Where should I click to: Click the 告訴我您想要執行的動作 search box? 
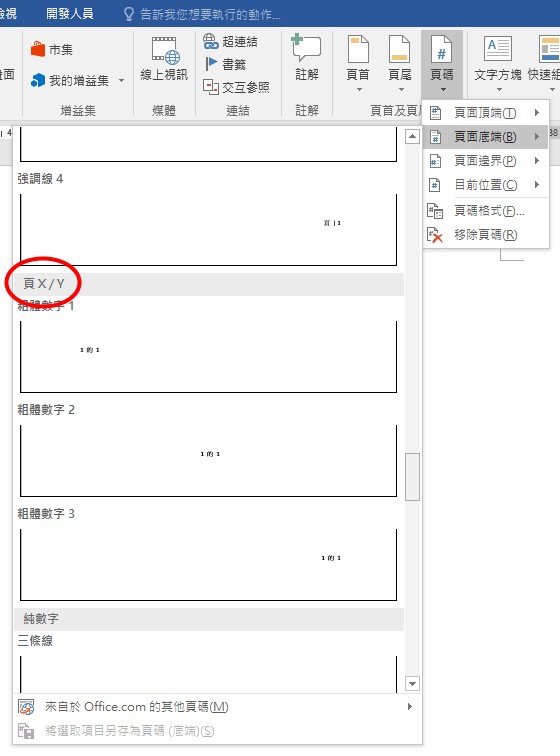210,14
